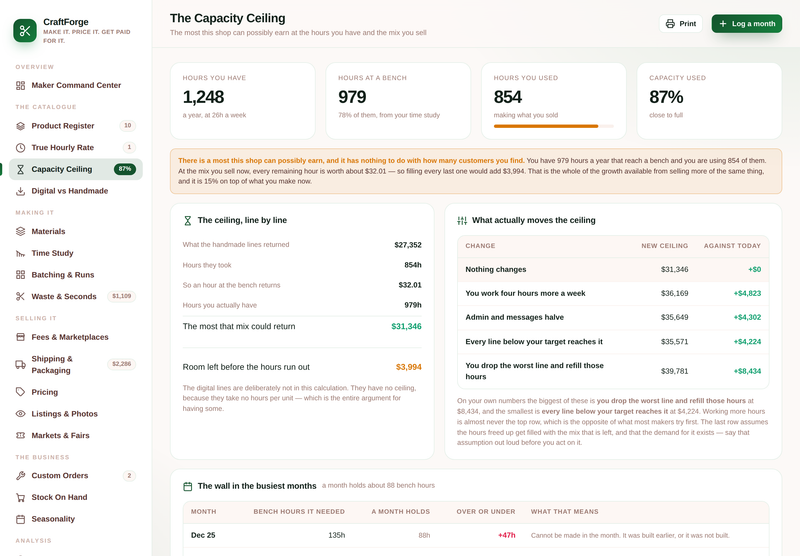Open Waste & Seconds
Screen dimensions: 800x556
tap(76, 296)
